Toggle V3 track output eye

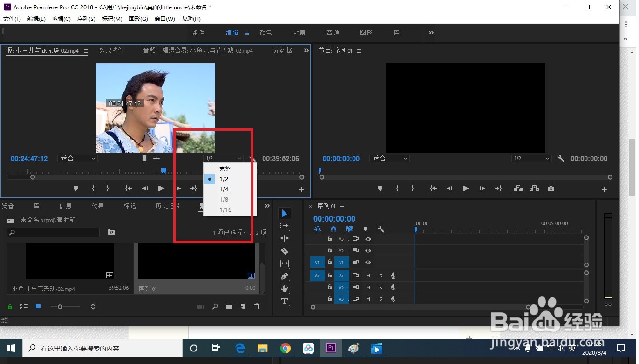(368, 239)
